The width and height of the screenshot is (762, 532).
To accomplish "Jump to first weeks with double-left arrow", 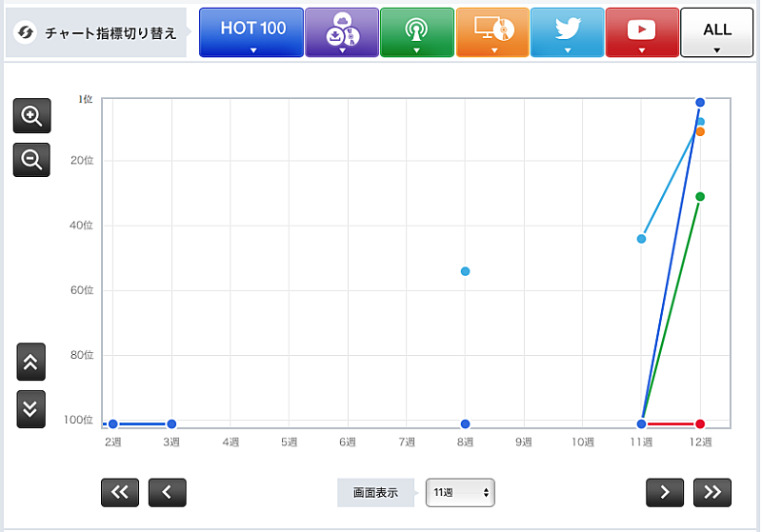I will [x=120, y=492].
